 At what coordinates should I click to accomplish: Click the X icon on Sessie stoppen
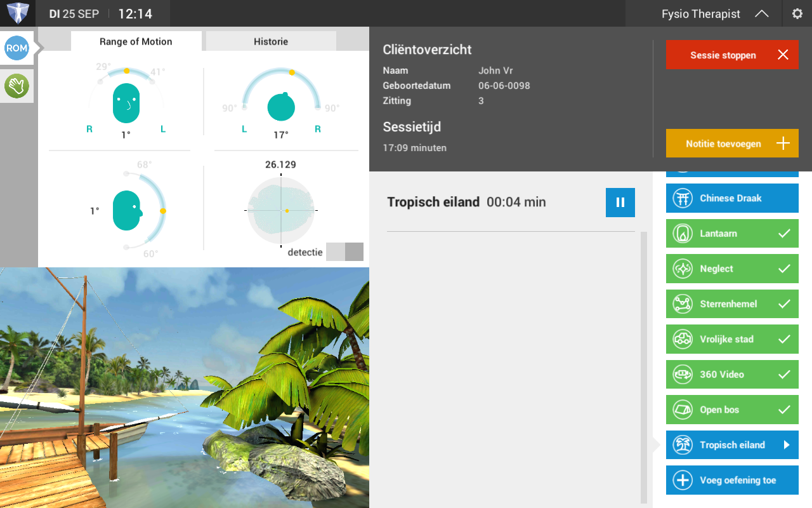click(x=783, y=55)
